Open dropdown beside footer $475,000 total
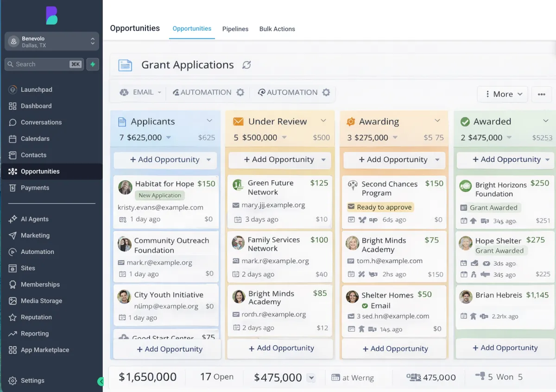556x392 pixels. click(x=311, y=378)
